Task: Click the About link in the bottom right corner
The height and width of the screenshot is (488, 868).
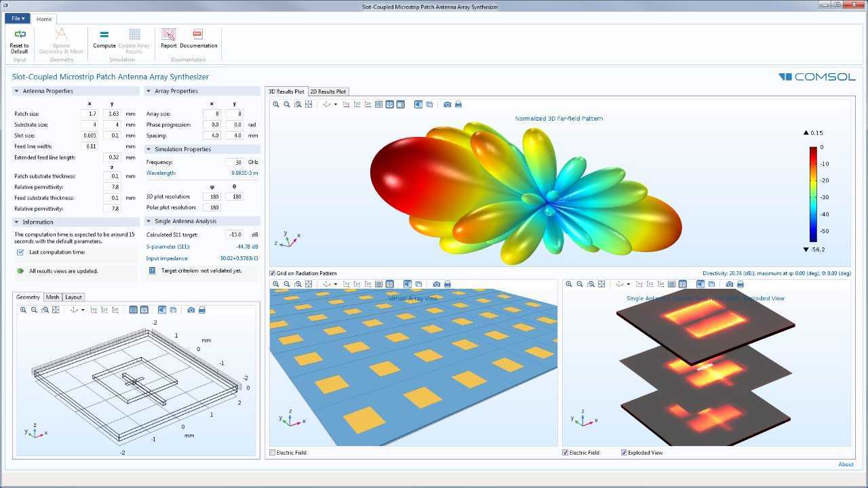Action: click(x=846, y=464)
